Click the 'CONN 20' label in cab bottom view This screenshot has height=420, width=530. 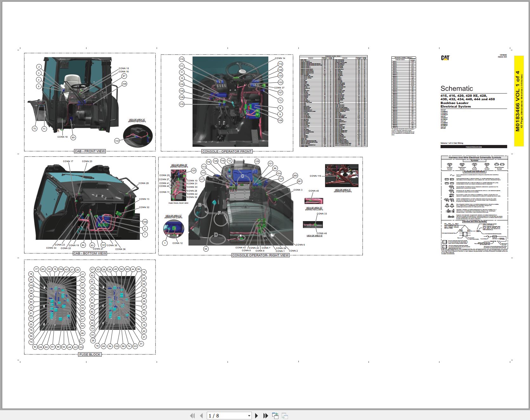coord(87,161)
